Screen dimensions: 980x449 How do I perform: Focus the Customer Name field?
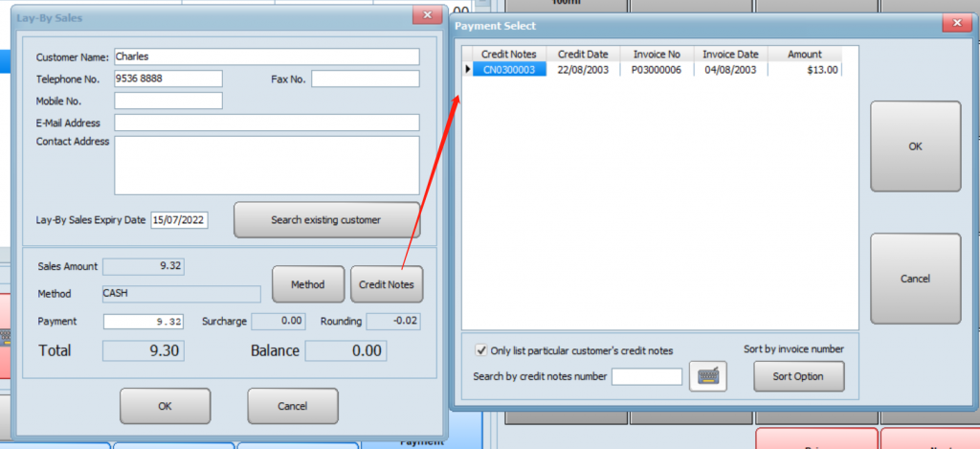click(x=266, y=56)
